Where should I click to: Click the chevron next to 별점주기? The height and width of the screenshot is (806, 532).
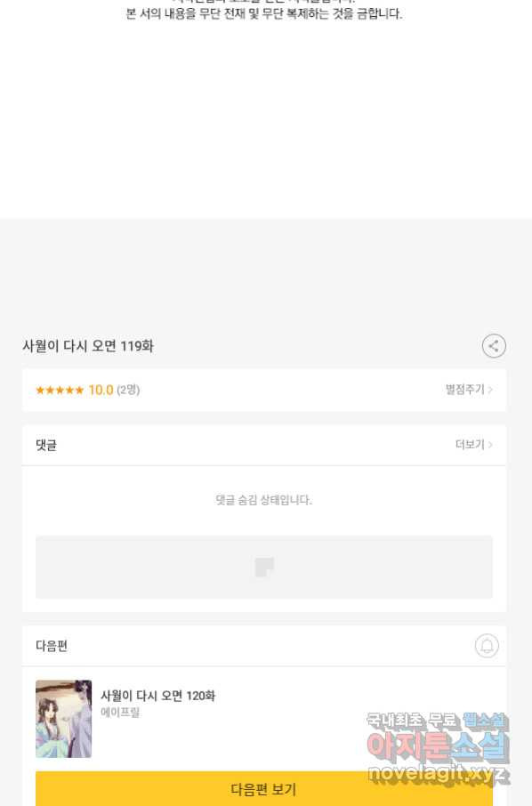click(x=490, y=390)
